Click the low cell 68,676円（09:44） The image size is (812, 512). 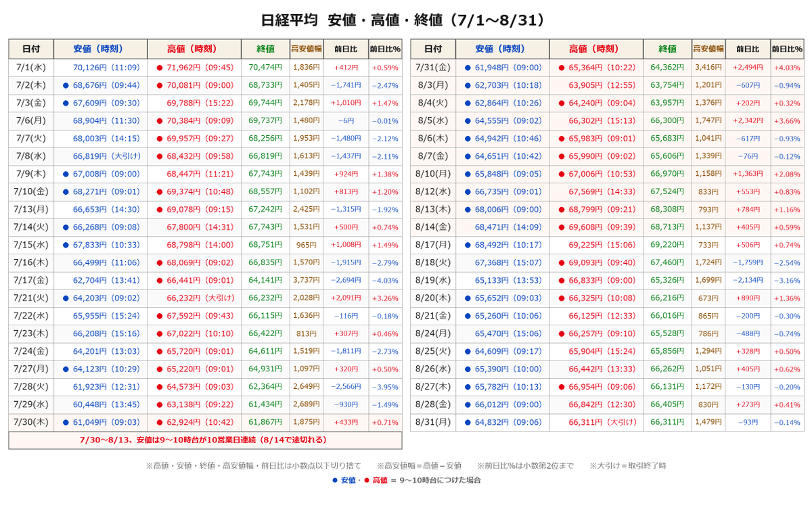pos(106,85)
